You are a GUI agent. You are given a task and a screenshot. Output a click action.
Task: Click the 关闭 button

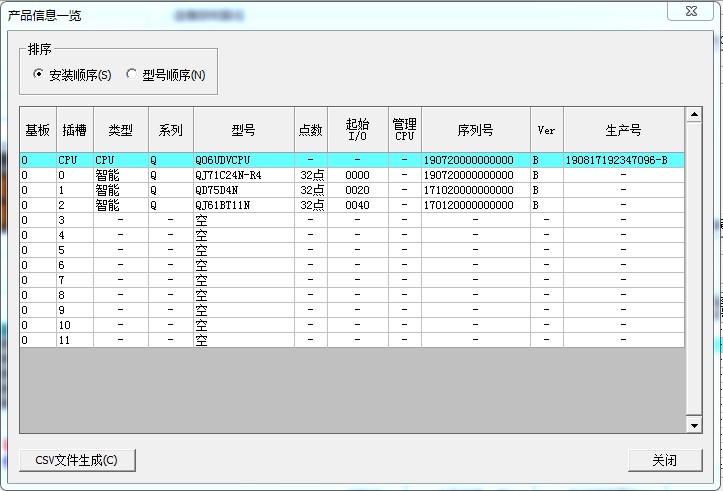664,460
